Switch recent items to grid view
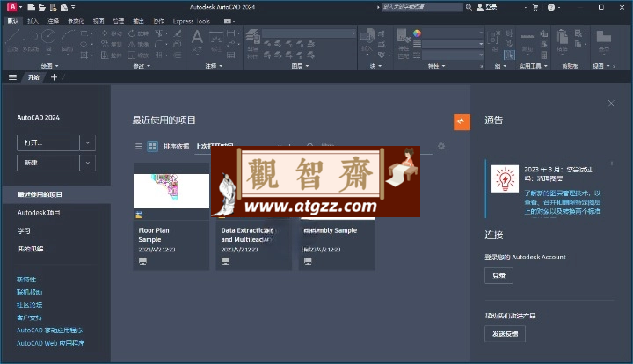The width and height of the screenshot is (633, 364). (153, 146)
